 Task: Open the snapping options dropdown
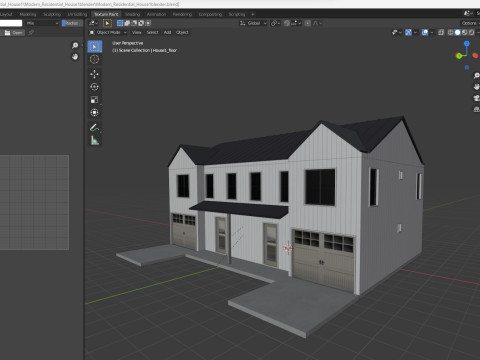pyautogui.click(x=296, y=23)
